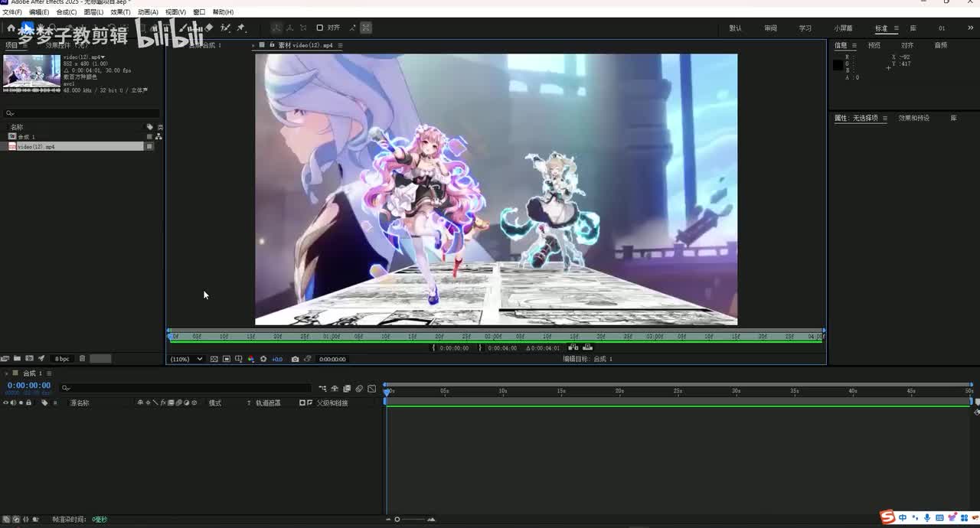Screen dimensions: 980x528
Task: Switch to the 学习 workspace
Action: pos(805,28)
